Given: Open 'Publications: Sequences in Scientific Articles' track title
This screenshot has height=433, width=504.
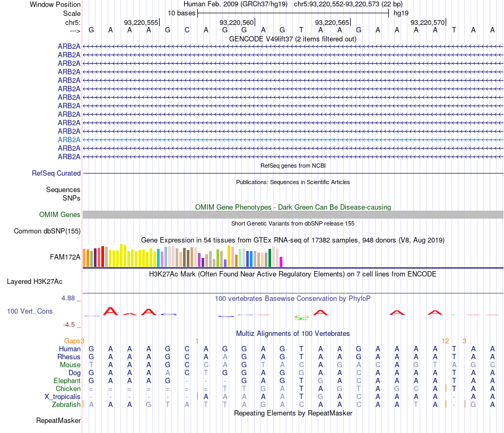Looking at the screenshot, I should pyautogui.click(x=293, y=182).
